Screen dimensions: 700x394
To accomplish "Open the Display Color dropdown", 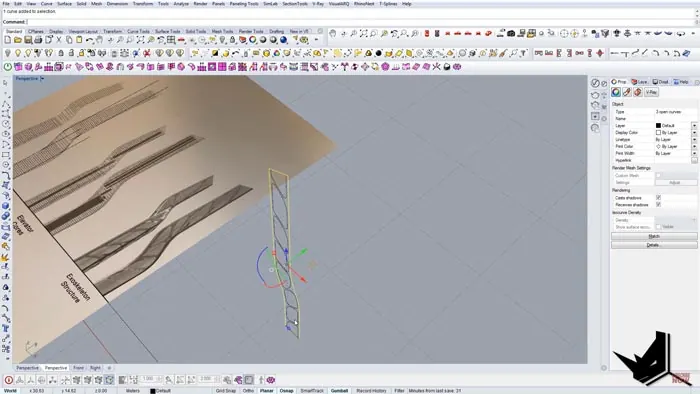I will tap(694, 133).
